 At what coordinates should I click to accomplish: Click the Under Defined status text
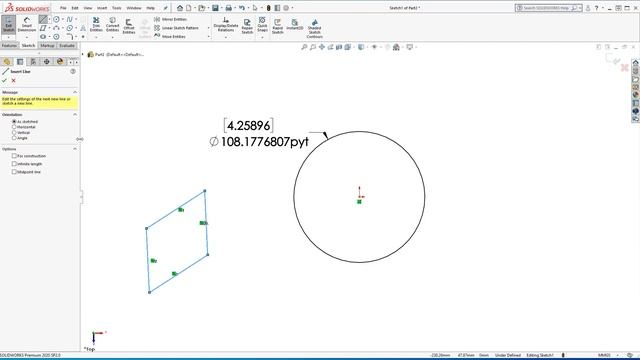point(508,355)
